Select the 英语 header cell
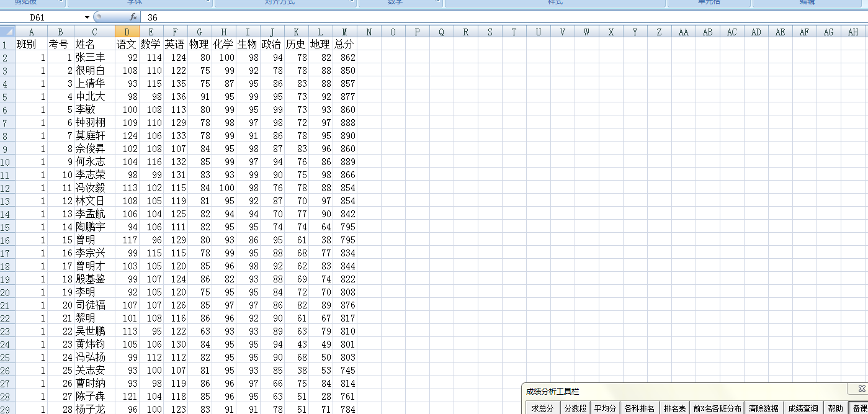The width and height of the screenshot is (868, 414). pos(175,44)
